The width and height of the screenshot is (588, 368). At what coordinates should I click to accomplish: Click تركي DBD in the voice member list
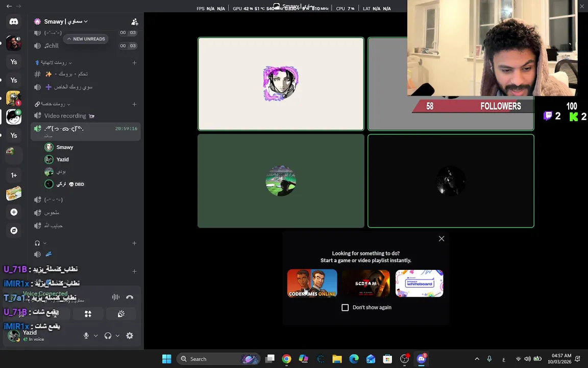coord(91,184)
